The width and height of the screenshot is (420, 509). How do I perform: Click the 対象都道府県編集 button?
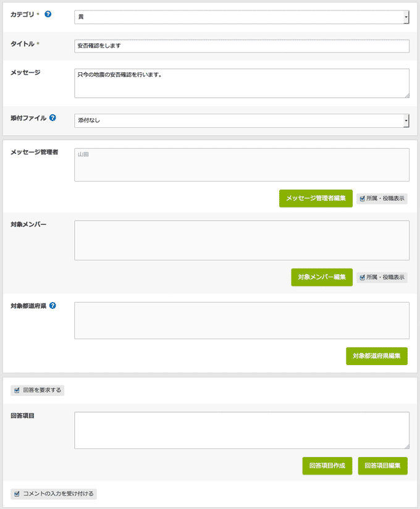(376, 356)
